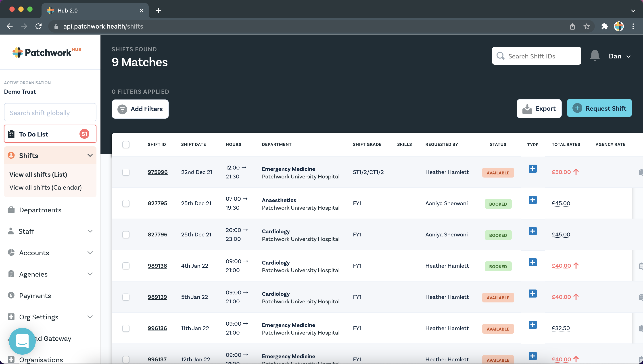
Task: Reload the page in browser
Action: click(39, 26)
